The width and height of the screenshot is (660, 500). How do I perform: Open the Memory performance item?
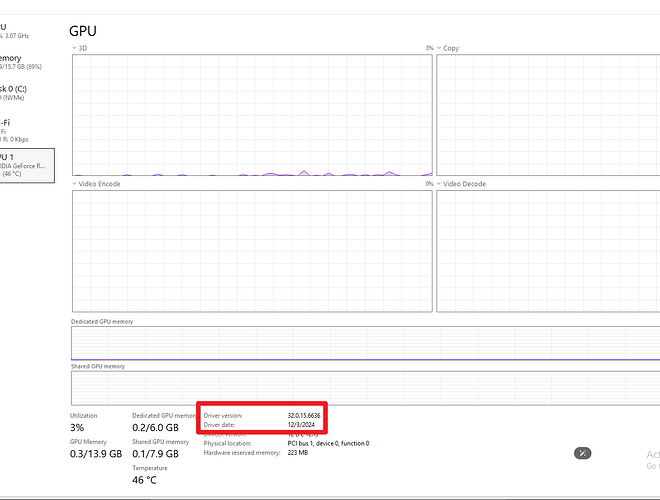click(21, 62)
